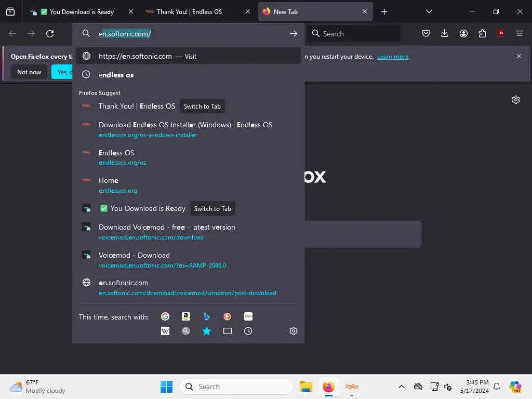Close the You Download is Ready tab
532x399 pixels.
point(131,11)
